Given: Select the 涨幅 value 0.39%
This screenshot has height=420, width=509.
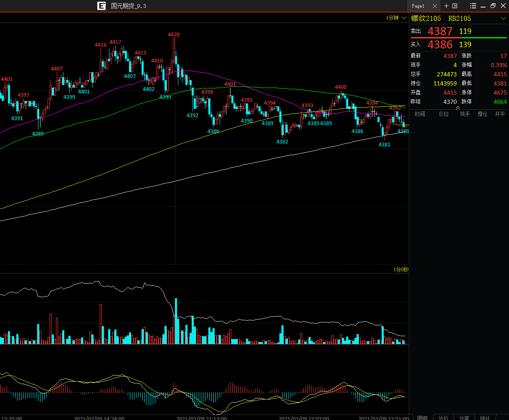Looking at the screenshot, I should pyautogui.click(x=499, y=65).
